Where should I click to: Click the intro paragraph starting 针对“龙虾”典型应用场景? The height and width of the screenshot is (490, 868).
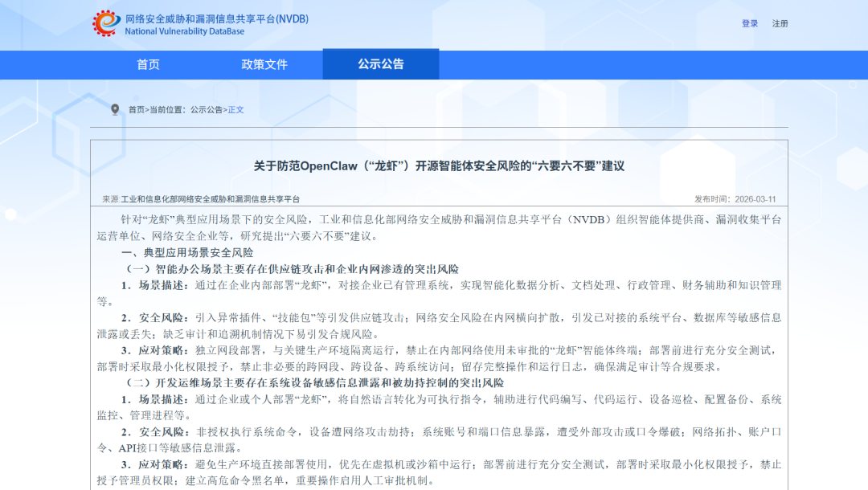[439, 228]
